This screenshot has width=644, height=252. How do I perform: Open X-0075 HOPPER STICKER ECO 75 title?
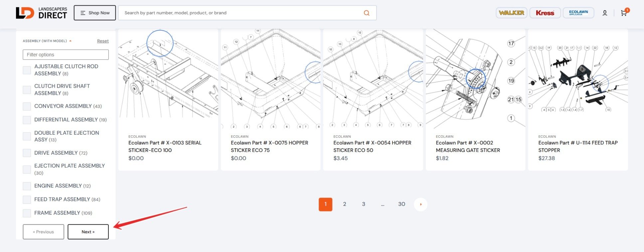[x=269, y=146]
